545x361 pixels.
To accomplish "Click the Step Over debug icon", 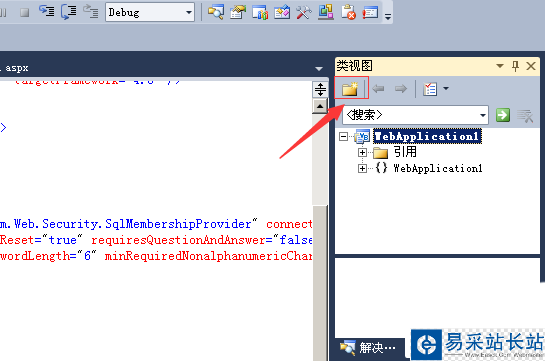I will 69,11.
